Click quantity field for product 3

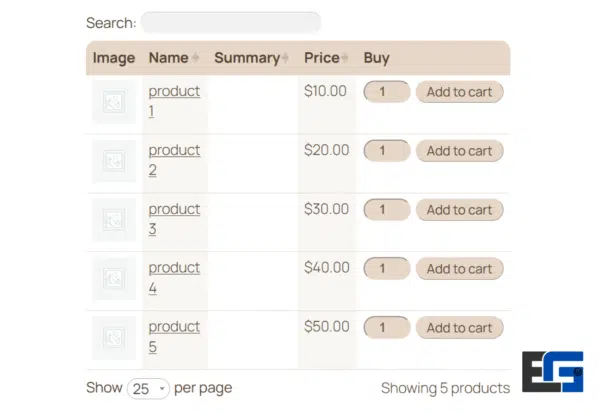(387, 210)
